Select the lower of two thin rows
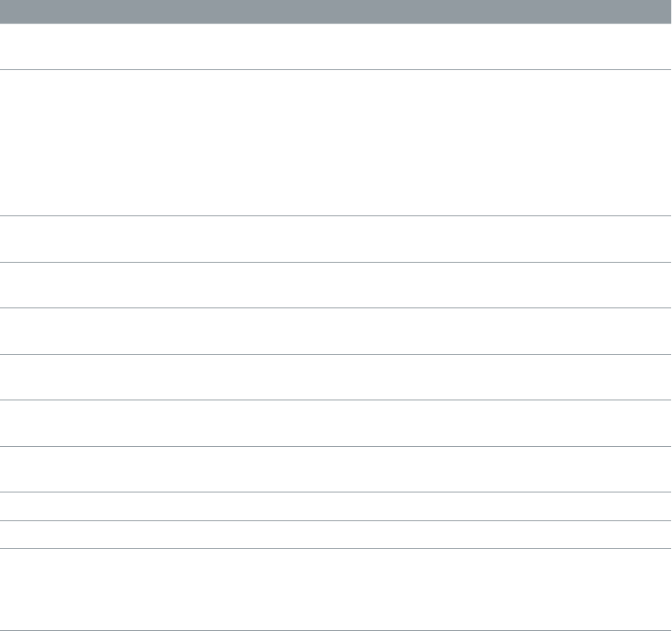 click(336, 535)
